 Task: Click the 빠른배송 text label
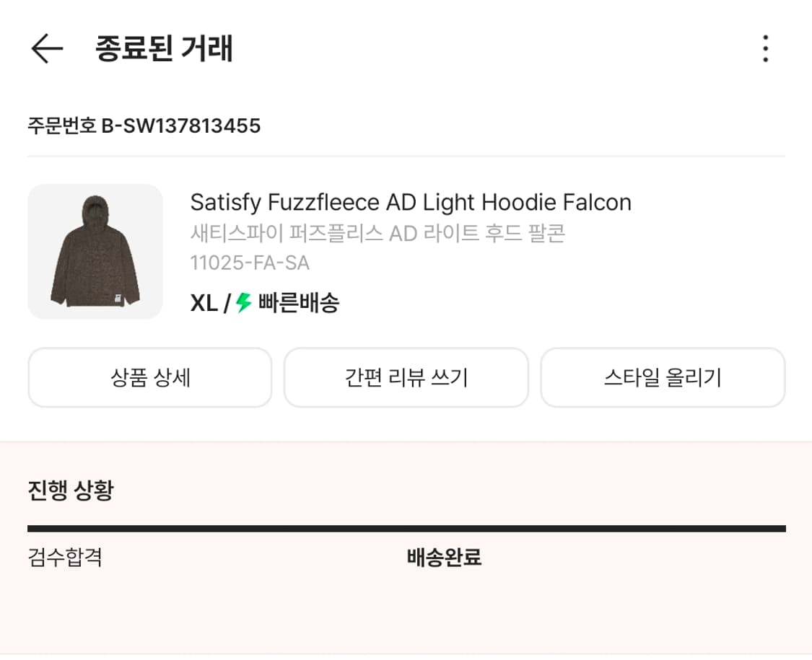pos(300,304)
